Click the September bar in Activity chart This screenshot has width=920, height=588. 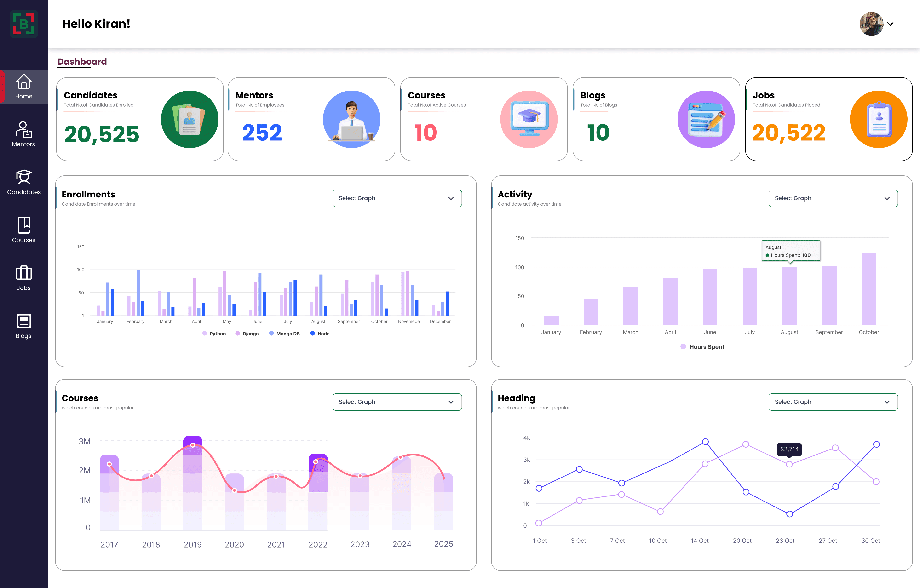coord(829,295)
